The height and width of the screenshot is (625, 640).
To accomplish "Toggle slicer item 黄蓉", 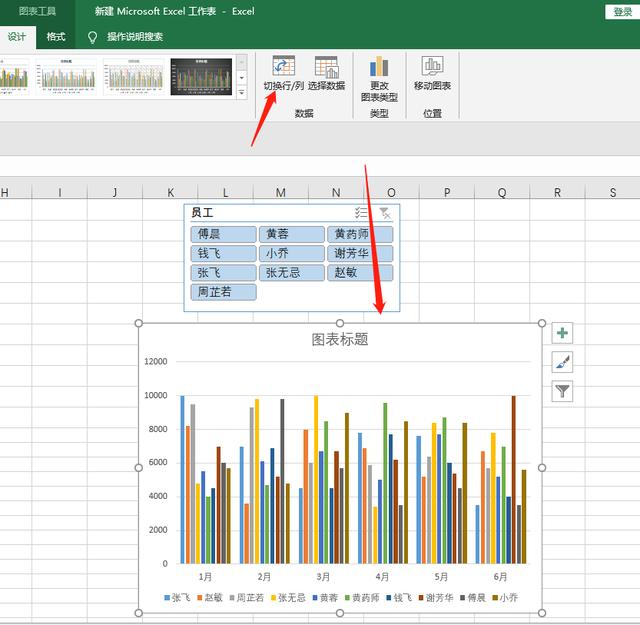I will [291, 234].
